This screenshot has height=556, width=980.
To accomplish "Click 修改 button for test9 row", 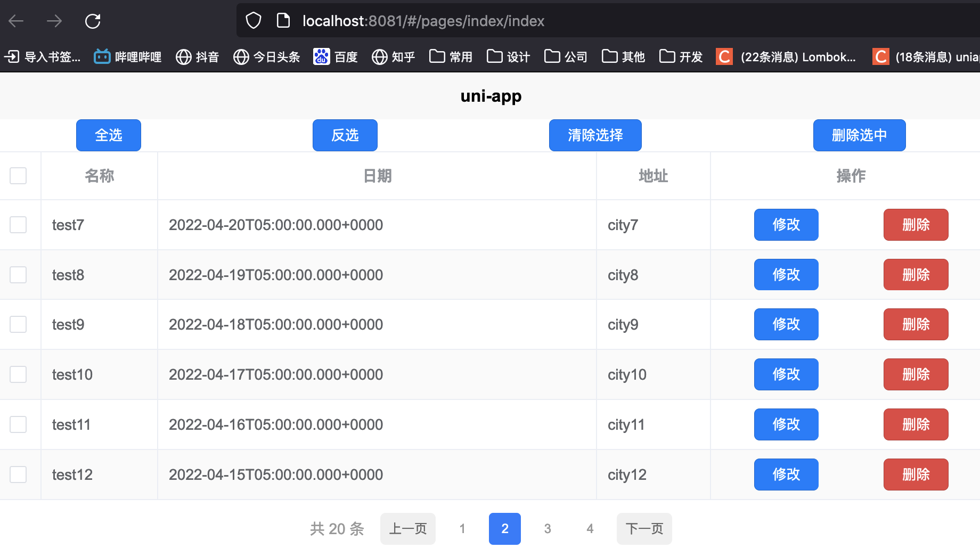I will point(786,324).
